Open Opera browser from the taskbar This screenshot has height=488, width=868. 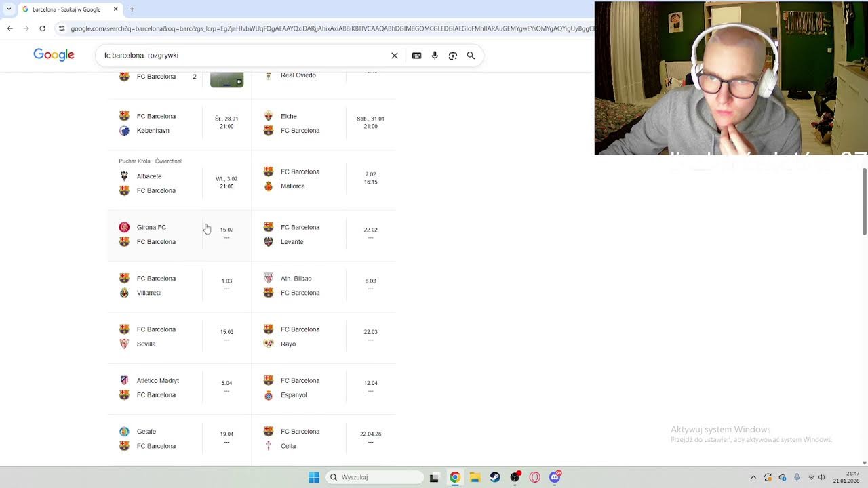[x=535, y=477]
